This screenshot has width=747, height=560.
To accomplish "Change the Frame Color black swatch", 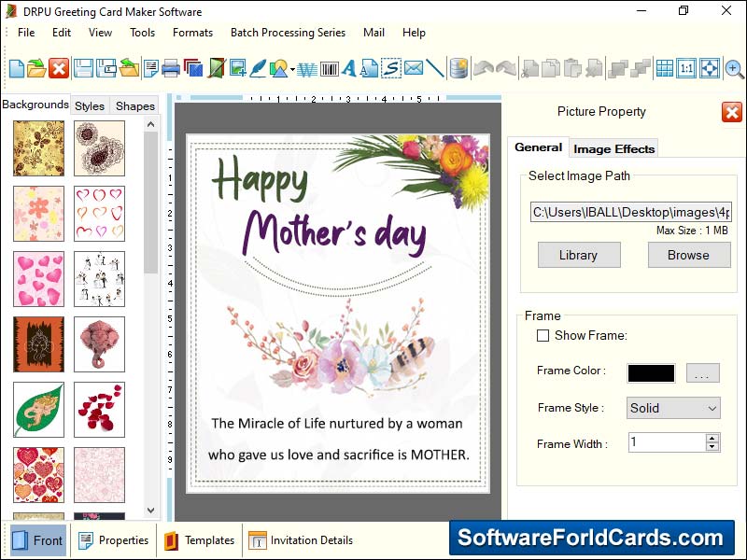I will coord(650,372).
